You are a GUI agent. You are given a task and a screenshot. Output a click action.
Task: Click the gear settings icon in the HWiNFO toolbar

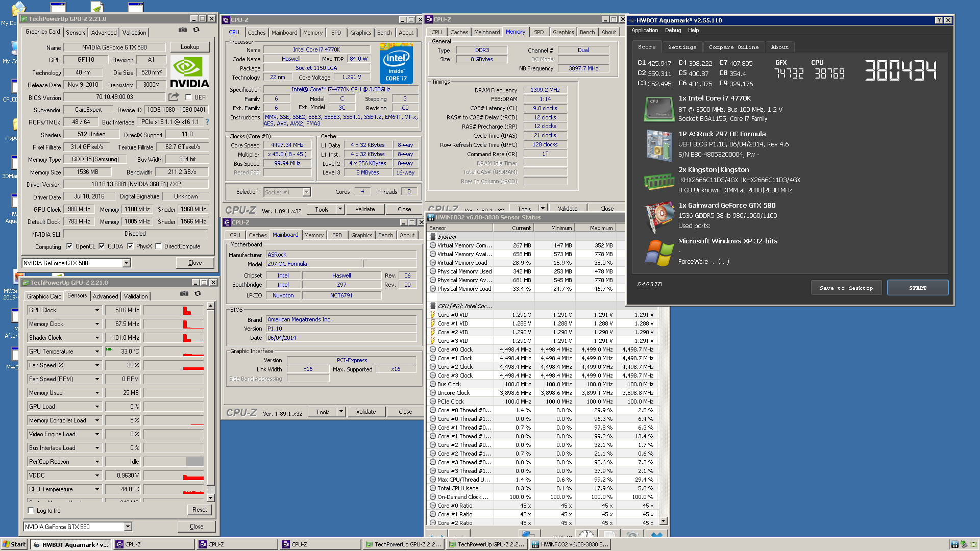[632, 534]
